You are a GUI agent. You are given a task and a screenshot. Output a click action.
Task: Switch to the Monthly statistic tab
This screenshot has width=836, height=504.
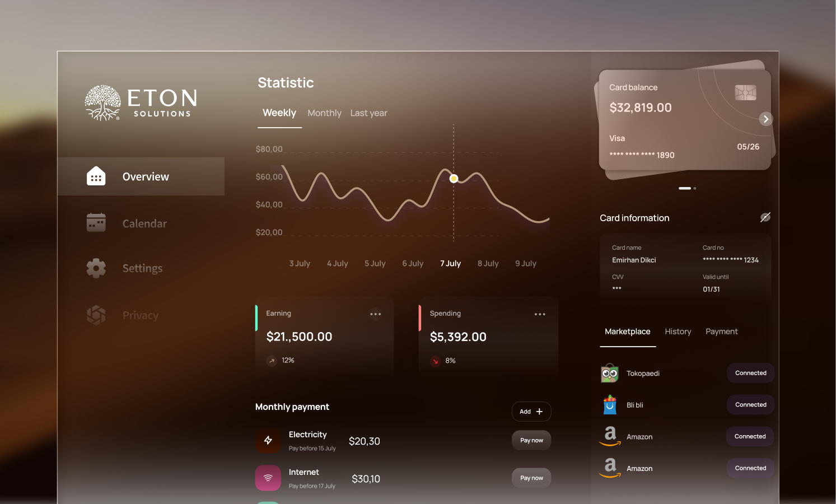[x=324, y=113]
